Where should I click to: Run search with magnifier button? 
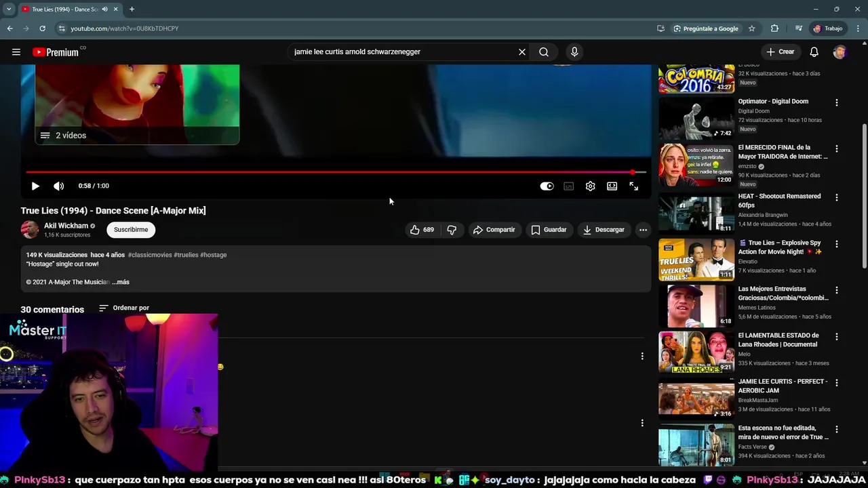[544, 52]
